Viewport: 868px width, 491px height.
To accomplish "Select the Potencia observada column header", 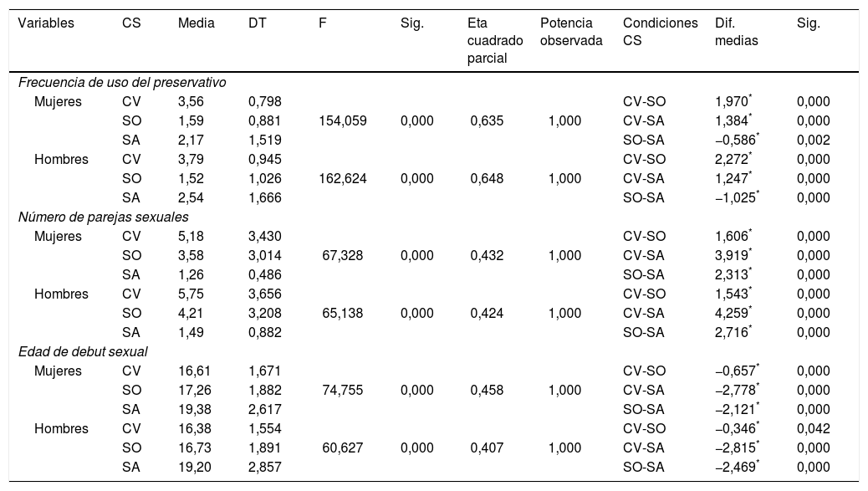I will pos(571,33).
